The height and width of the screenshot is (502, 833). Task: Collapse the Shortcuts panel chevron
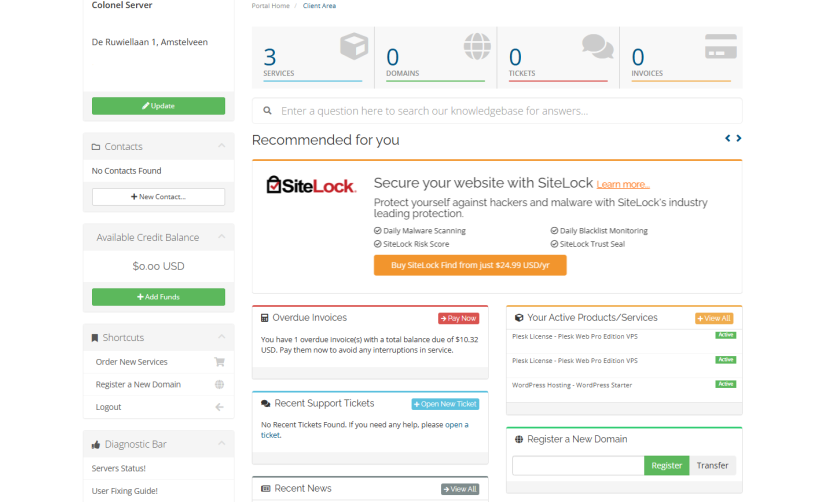coord(221,337)
